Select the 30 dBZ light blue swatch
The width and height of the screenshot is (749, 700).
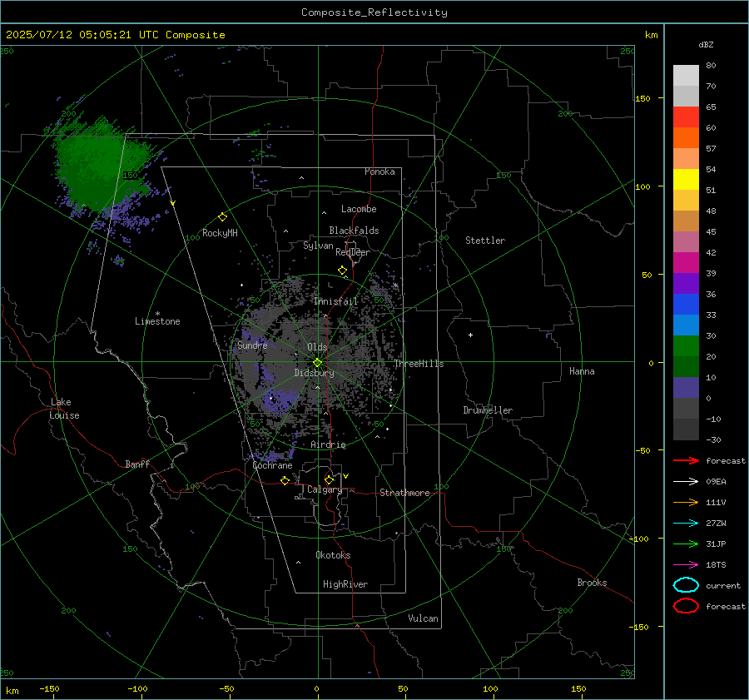point(686,325)
